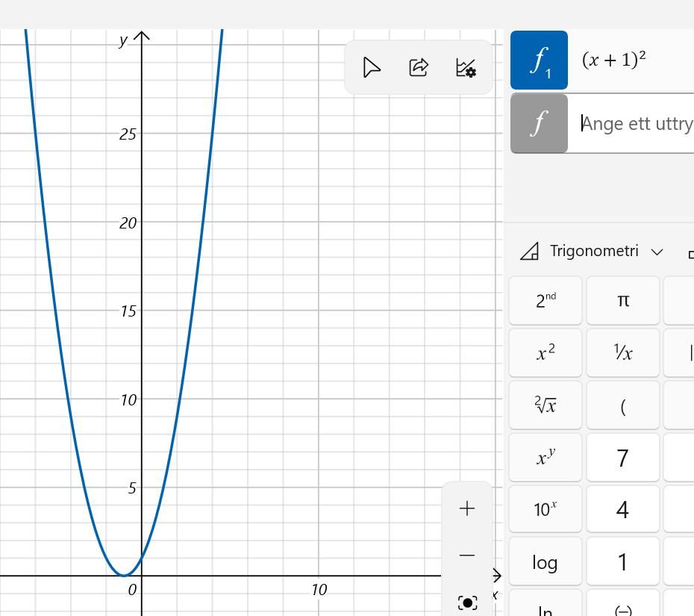Select the (x+1)² expression
Screen dimensions: 694x616
click(x=614, y=60)
